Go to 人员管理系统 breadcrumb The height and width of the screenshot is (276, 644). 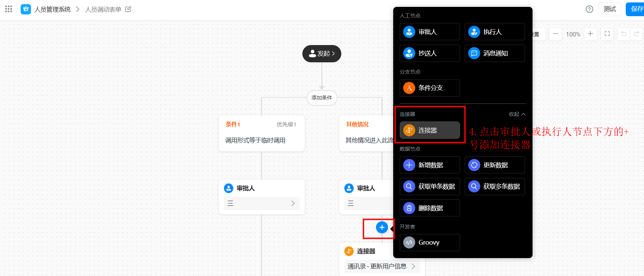click(x=53, y=9)
